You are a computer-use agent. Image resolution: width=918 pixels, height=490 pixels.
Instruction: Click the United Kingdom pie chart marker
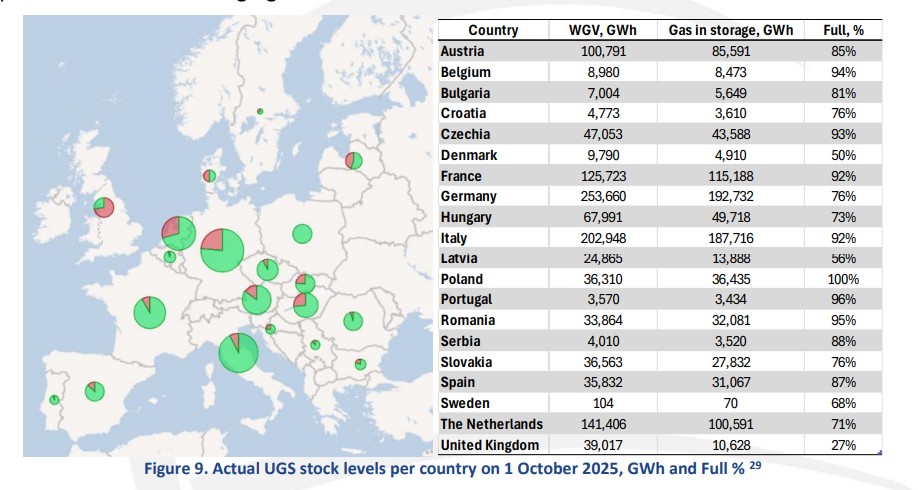103,207
